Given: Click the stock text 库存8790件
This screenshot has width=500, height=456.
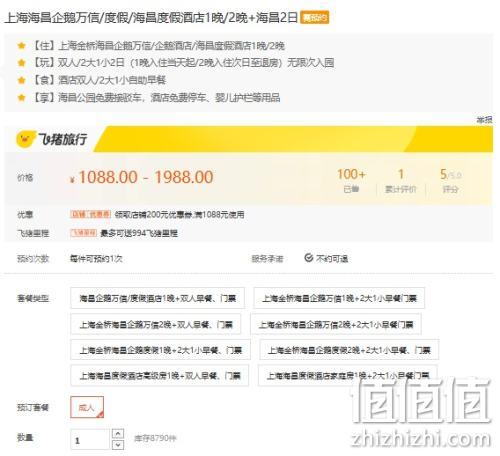Looking at the screenshot, I should (155, 438).
